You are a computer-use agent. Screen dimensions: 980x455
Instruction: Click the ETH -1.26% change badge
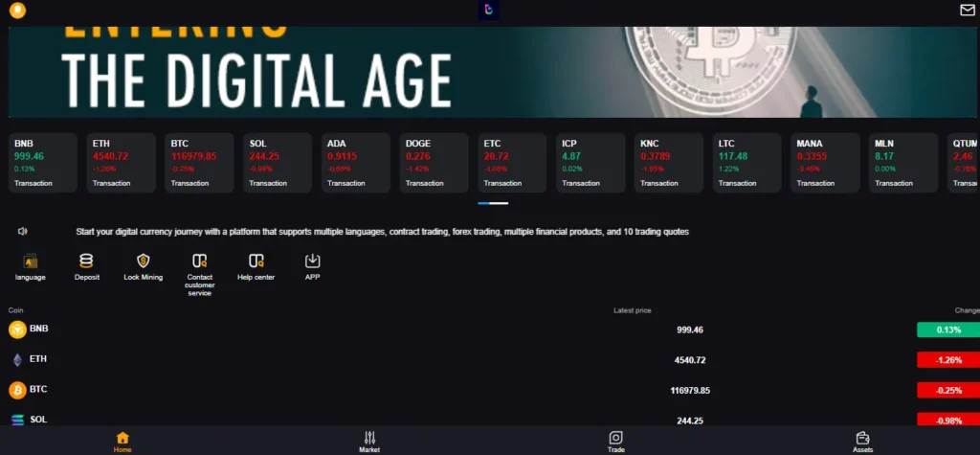tap(948, 360)
